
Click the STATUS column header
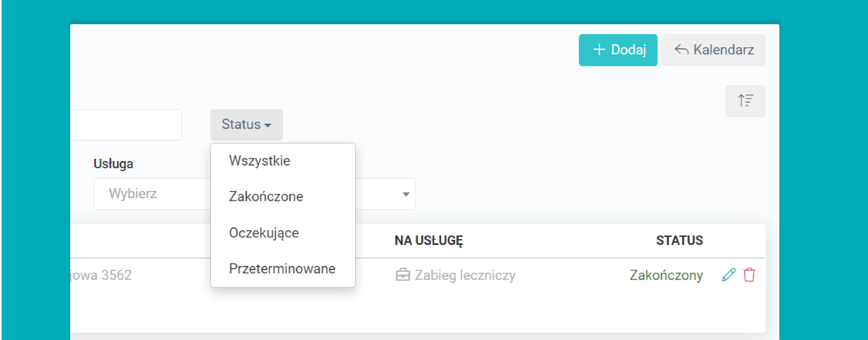pyautogui.click(x=679, y=240)
